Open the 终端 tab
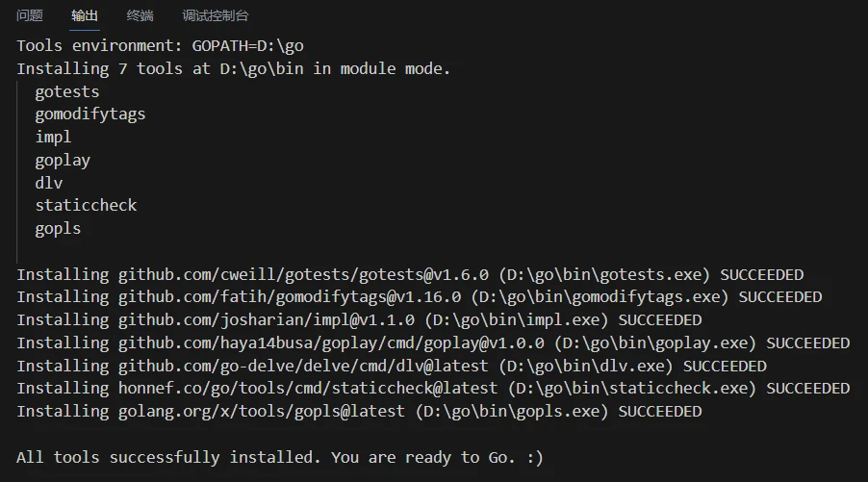The width and height of the screenshot is (868, 482). tap(140, 15)
